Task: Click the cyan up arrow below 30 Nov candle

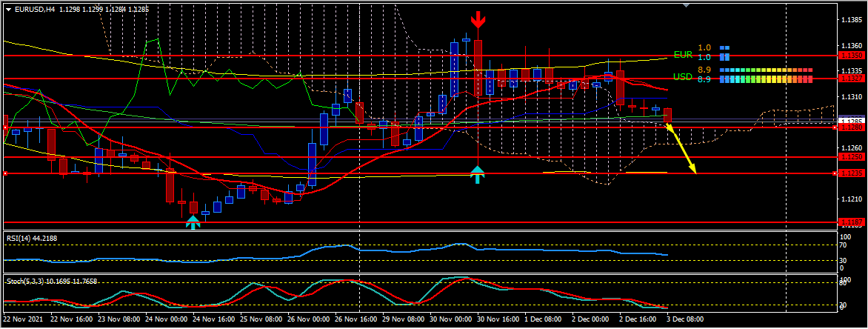Action: (x=478, y=175)
